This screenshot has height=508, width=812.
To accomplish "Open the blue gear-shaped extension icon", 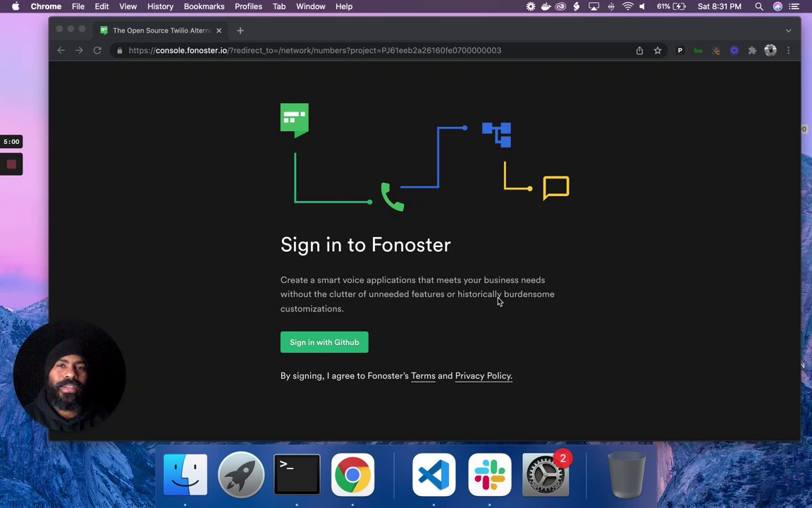I will pos(734,50).
